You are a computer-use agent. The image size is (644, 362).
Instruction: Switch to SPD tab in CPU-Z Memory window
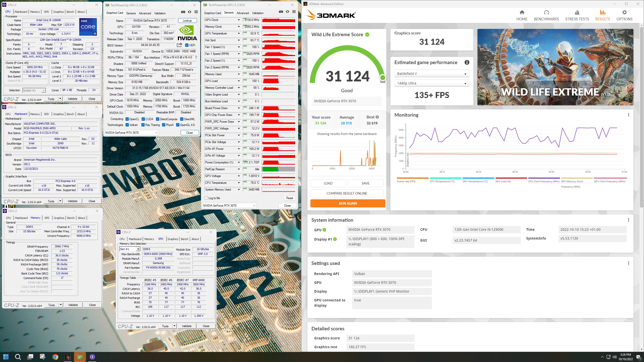pos(47,218)
